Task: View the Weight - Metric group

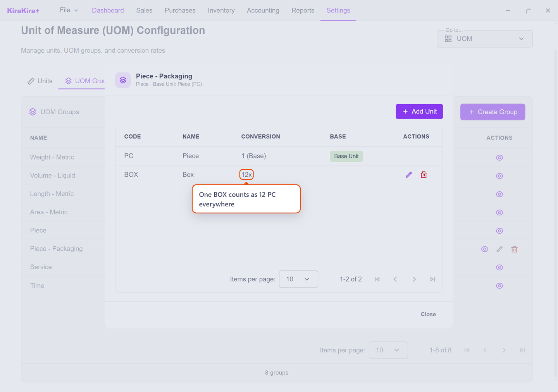Action: click(x=499, y=158)
